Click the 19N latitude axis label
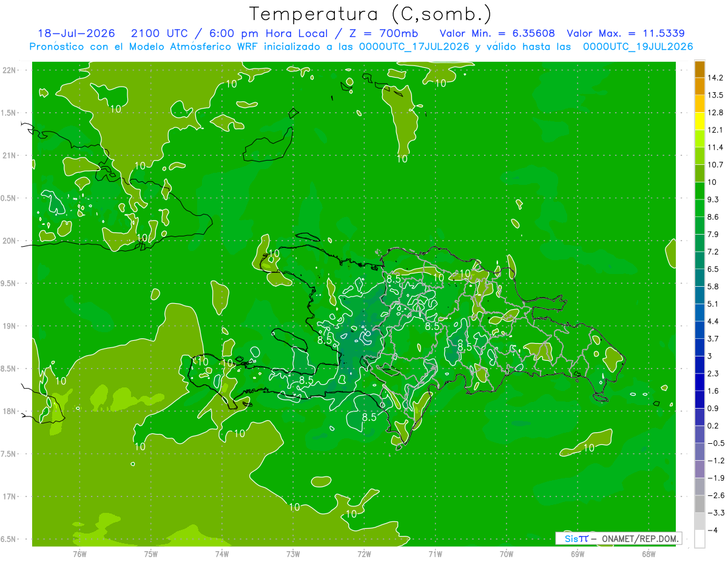This screenshot has height=562, width=728. pos(8,326)
